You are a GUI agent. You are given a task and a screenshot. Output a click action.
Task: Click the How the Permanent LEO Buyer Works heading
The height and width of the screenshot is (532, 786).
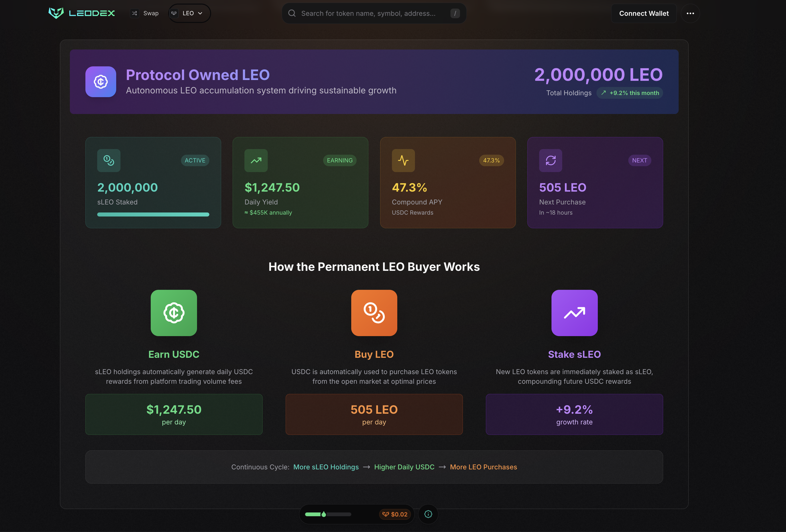point(374,267)
